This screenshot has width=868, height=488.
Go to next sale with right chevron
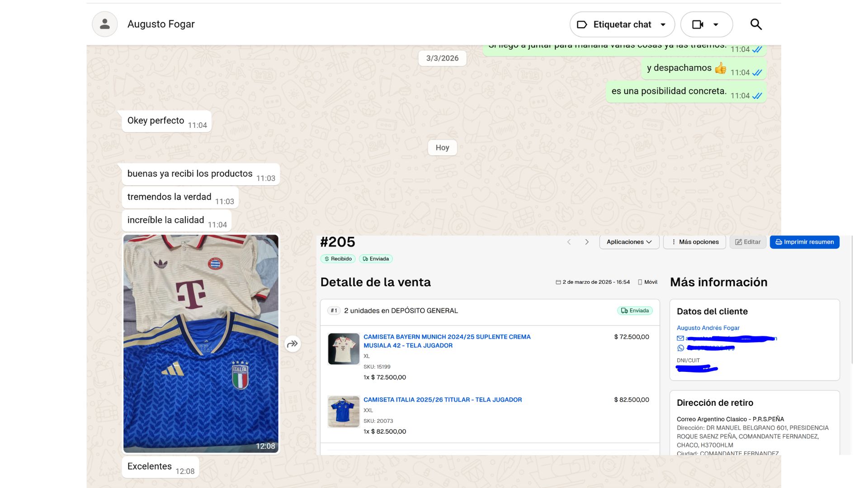click(587, 242)
